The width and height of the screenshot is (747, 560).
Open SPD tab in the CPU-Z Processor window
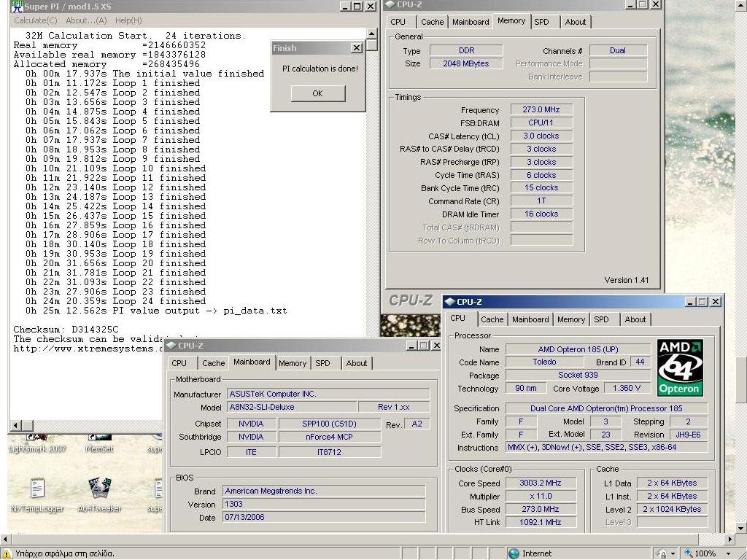tap(601, 319)
